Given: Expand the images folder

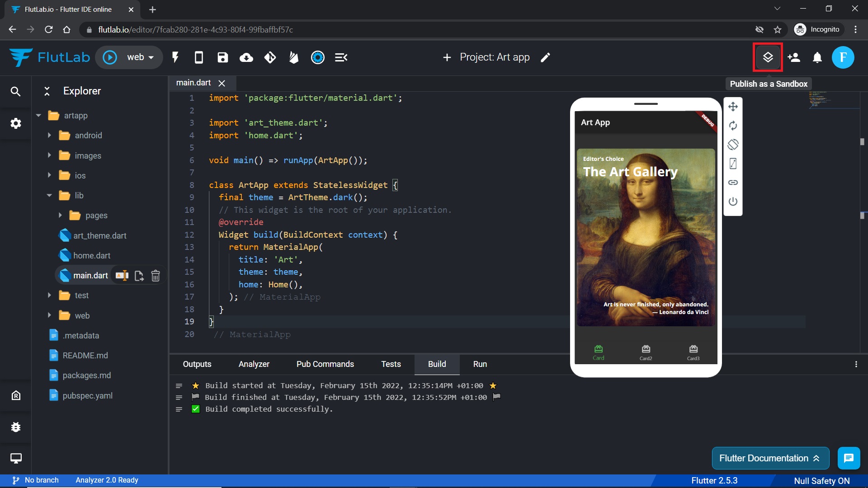Looking at the screenshot, I should pyautogui.click(x=49, y=155).
